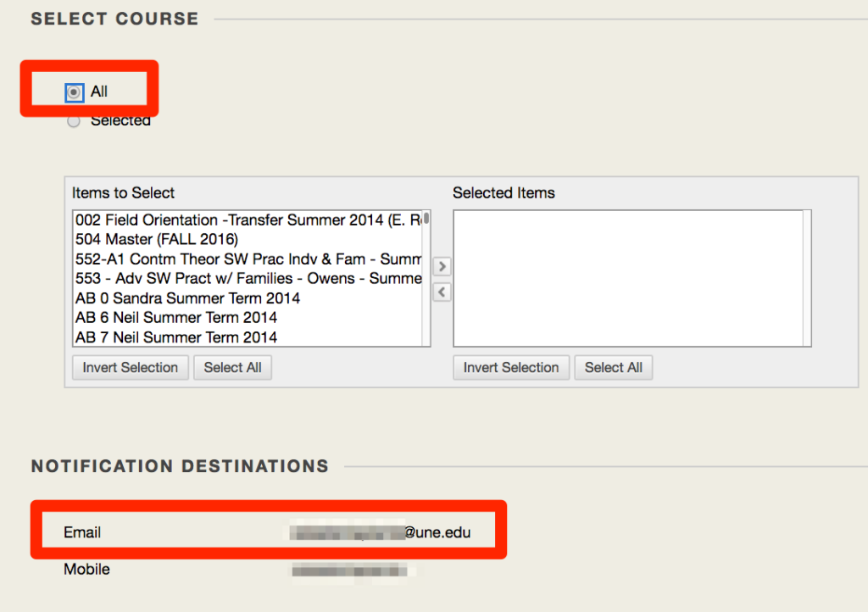Click Select All under Selected Items
This screenshot has height=612, width=868.
[614, 367]
